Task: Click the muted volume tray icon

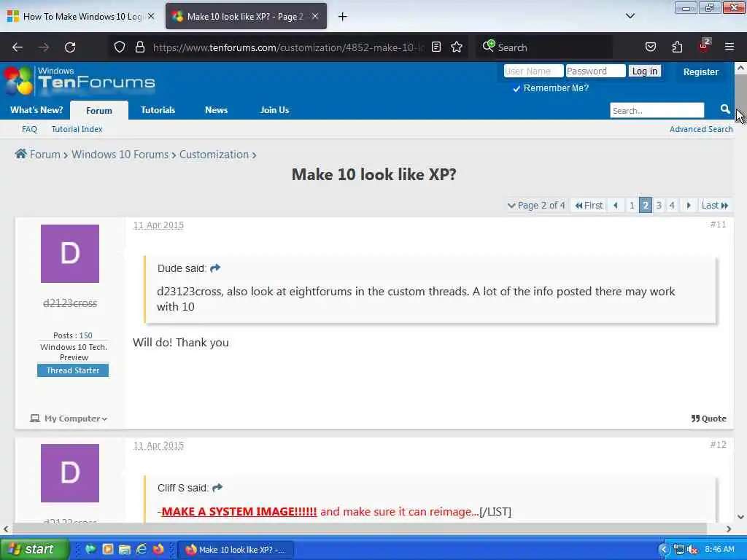Action: 693,550
